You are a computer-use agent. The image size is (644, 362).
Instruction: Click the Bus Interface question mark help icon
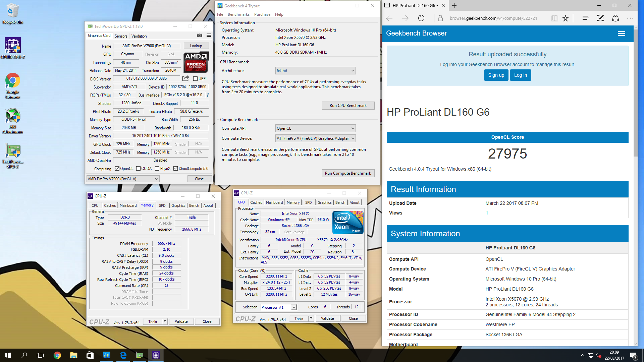207,95
